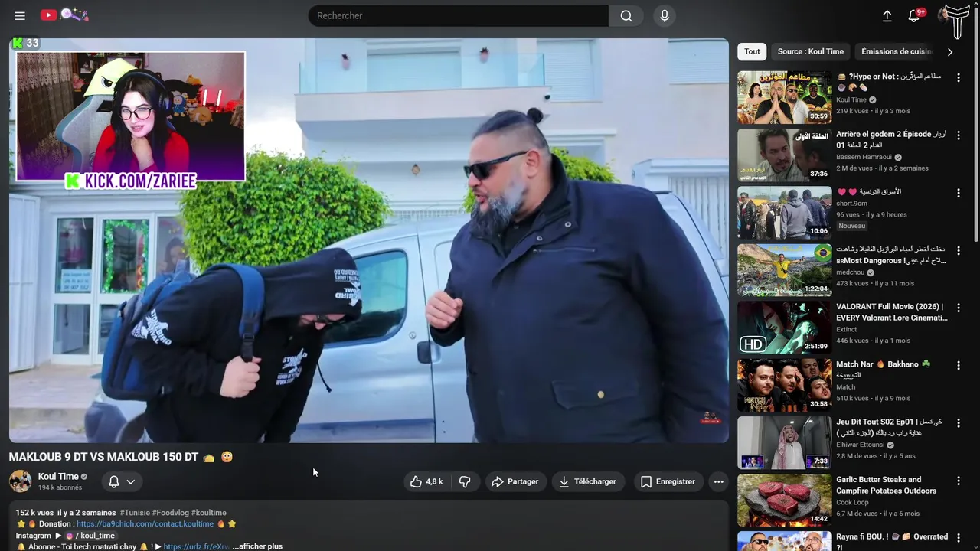Open Garlic Butter Steaks thumbnail

coord(784,500)
